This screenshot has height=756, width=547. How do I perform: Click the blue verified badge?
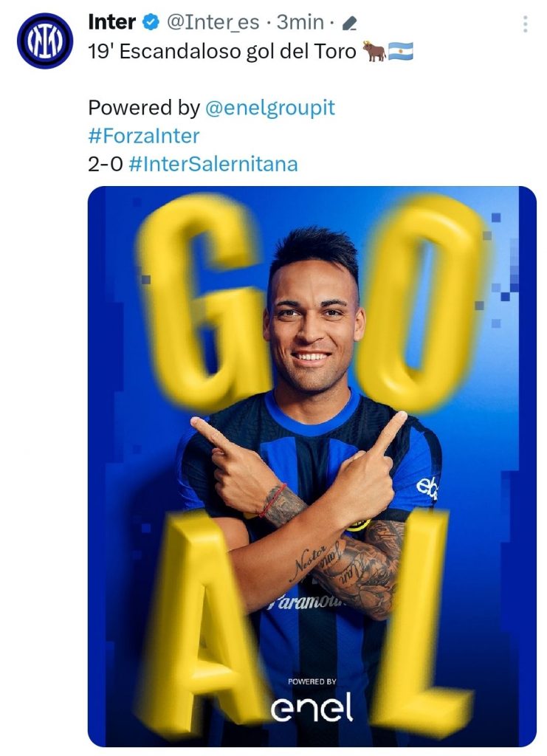click(x=151, y=23)
